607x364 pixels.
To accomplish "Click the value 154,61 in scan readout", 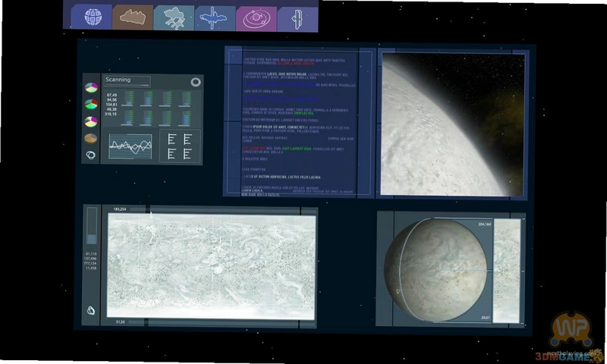I will 112,105.
